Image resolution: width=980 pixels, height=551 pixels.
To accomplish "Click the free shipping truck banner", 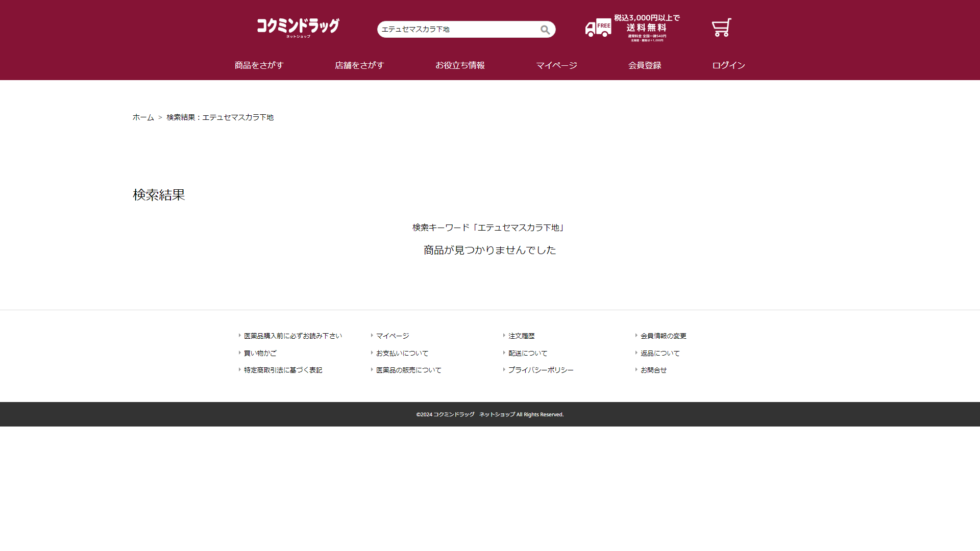I will 632,28.
